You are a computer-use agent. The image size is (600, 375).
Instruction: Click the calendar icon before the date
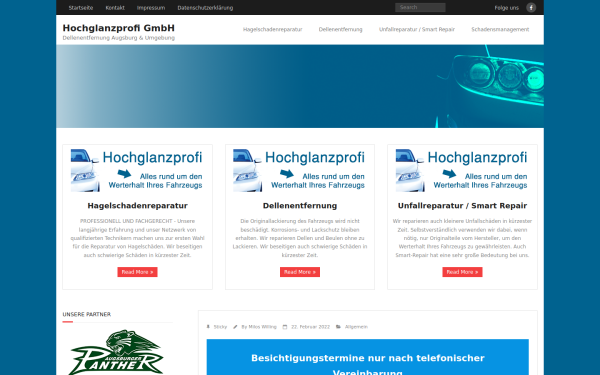pos(285,327)
